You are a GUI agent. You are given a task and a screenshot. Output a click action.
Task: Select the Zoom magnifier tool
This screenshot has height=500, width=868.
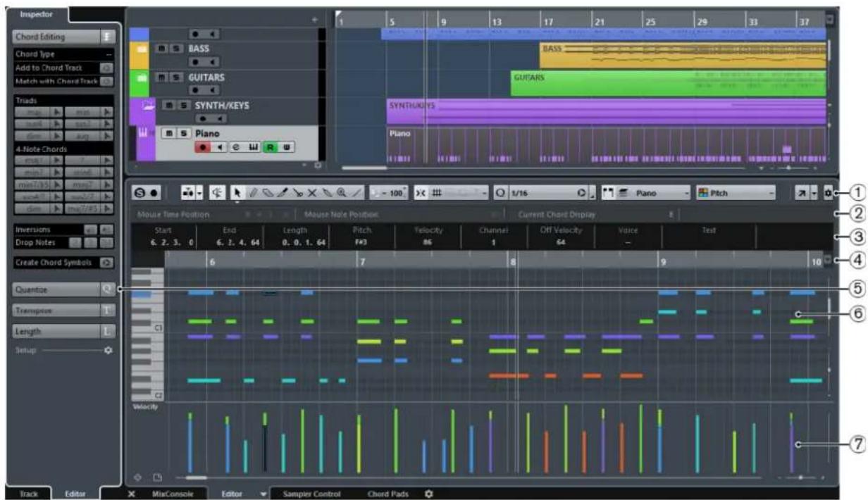point(341,192)
